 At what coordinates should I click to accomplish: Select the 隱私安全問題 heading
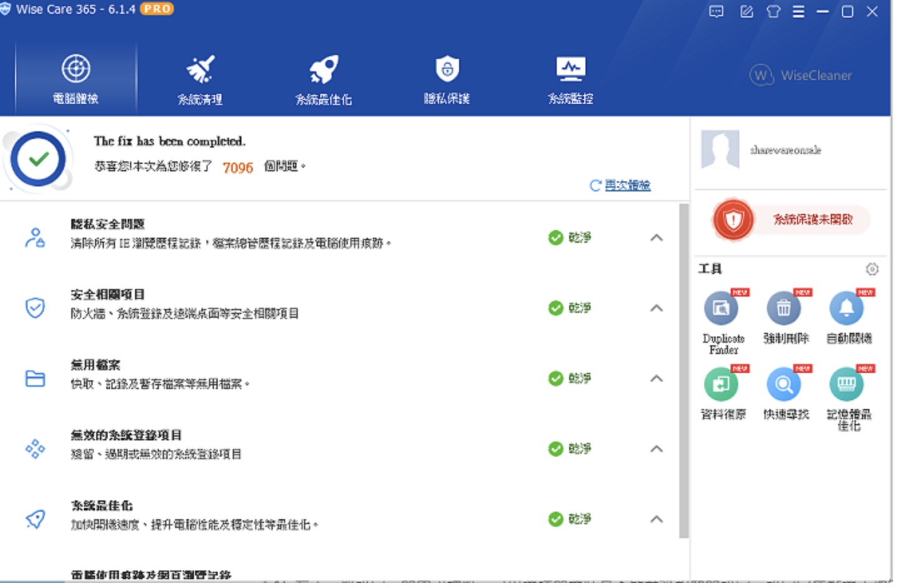click(108, 224)
